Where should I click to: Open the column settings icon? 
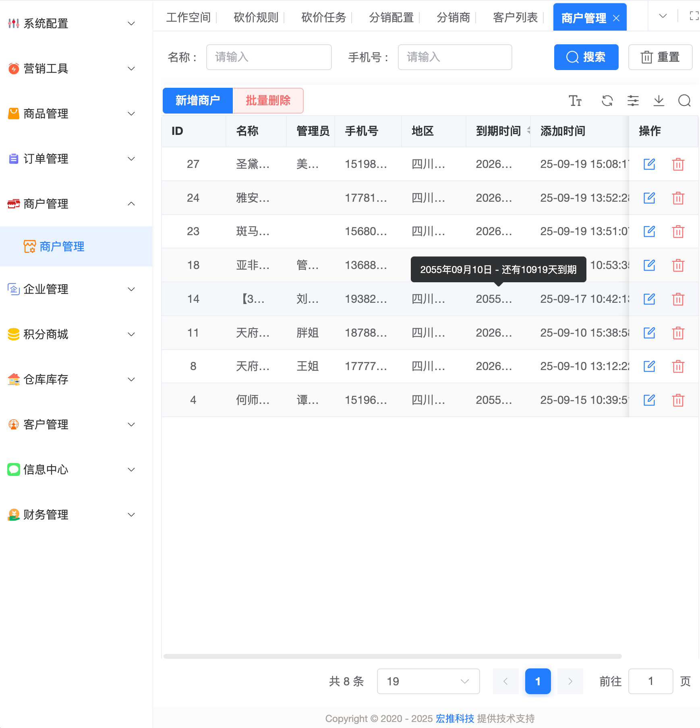click(x=633, y=101)
